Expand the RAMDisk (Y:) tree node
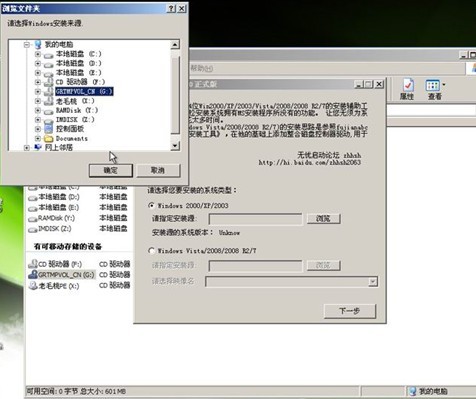The image size is (476, 399). [x=38, y=110]
